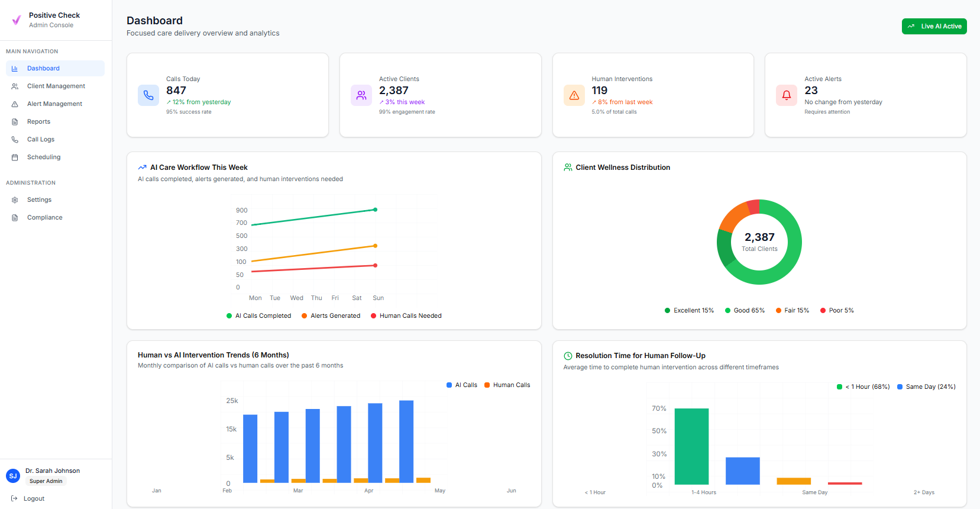Open Compliance under Administration
Screen dimensions: 980x509
click(44, 218)
